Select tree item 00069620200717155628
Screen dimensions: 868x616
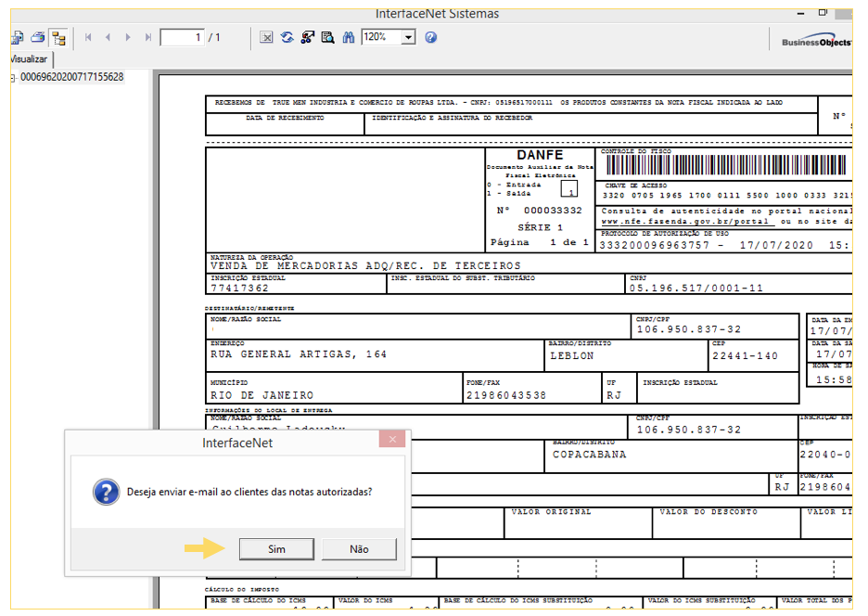tap(71, 77)
